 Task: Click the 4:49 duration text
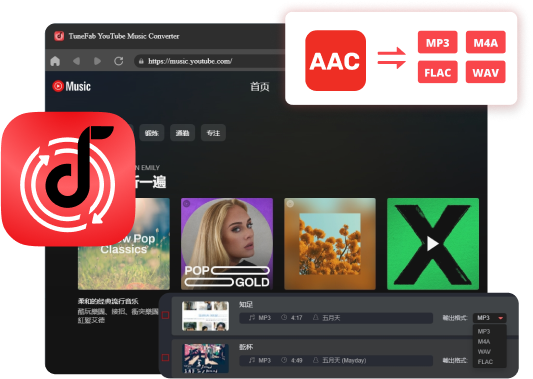296,360
